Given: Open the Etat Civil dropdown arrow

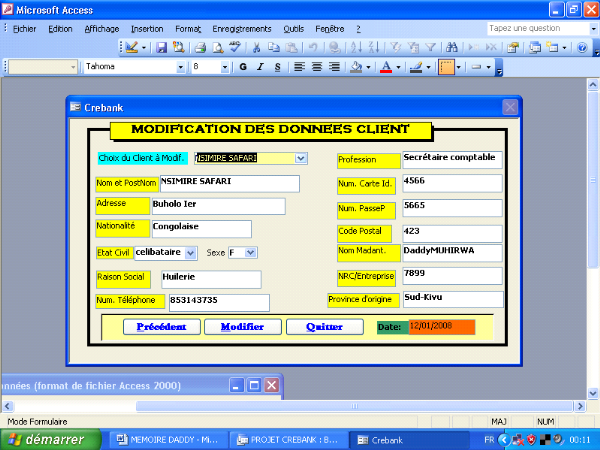Looking at the screenshot, I should 191,253.
